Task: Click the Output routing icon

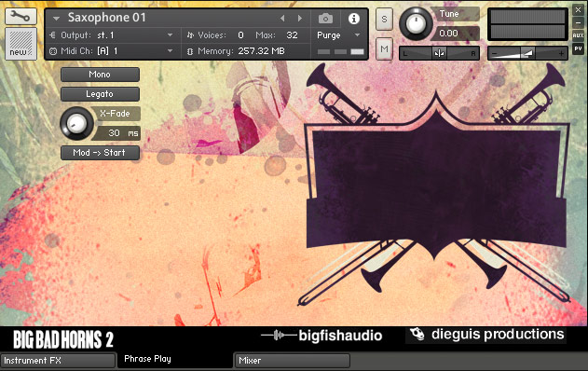Action: coord(52,35)
